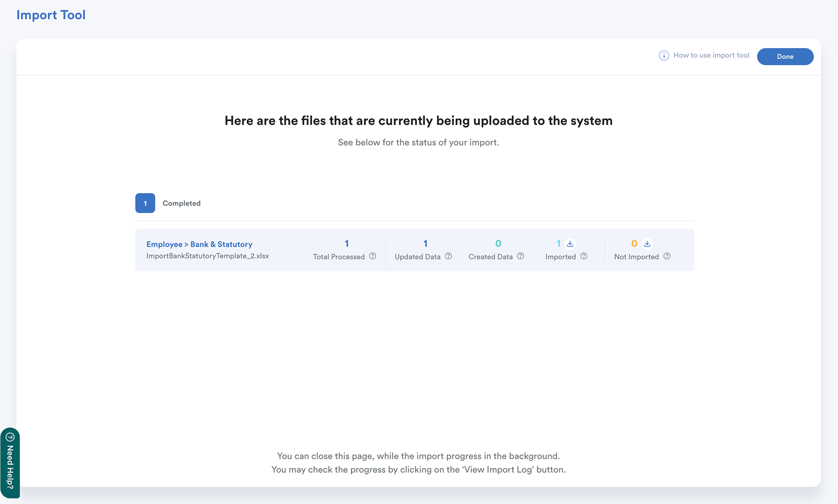Click the question mark beside Created Data
This screenshot has width=838, height=504.
(x=520, y=256)
